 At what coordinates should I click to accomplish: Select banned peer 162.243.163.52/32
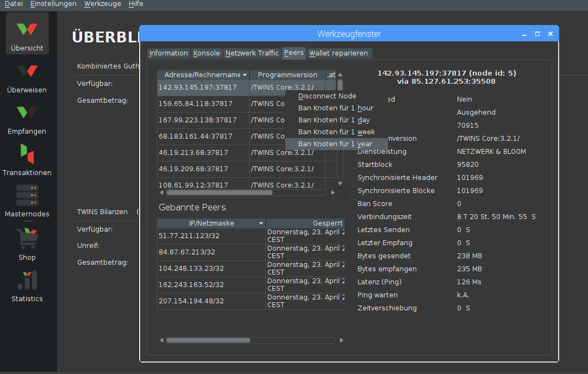pos(211,285)
